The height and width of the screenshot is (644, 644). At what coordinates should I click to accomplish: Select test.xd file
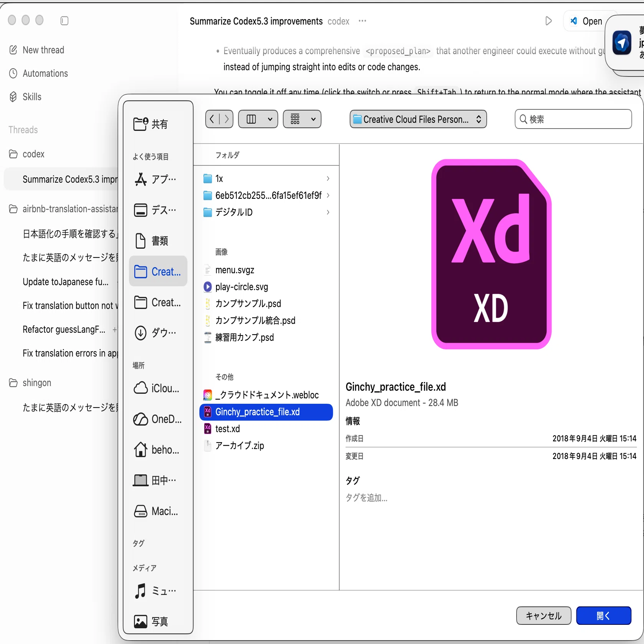pos(266,429)
